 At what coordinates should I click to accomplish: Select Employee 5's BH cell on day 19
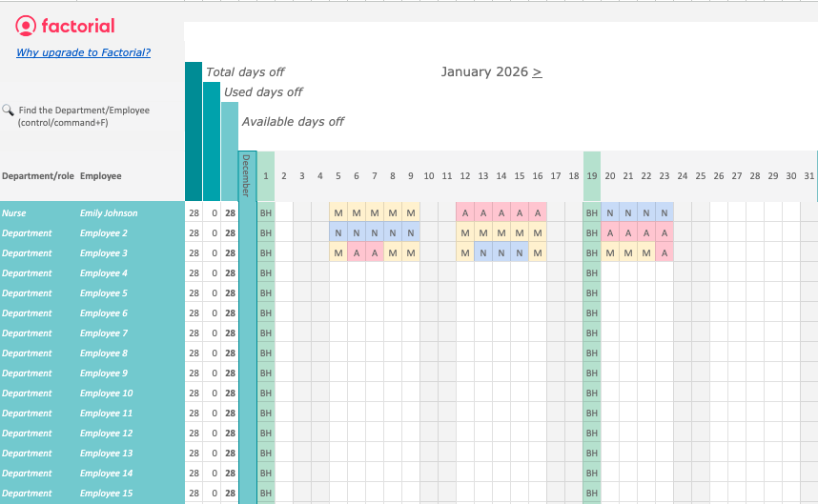click(592, 292)
